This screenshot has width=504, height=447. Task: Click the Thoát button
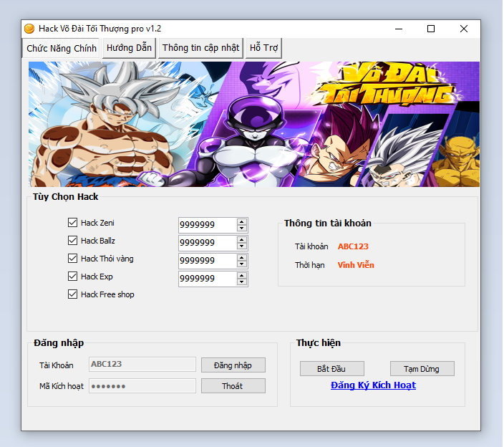233,386
